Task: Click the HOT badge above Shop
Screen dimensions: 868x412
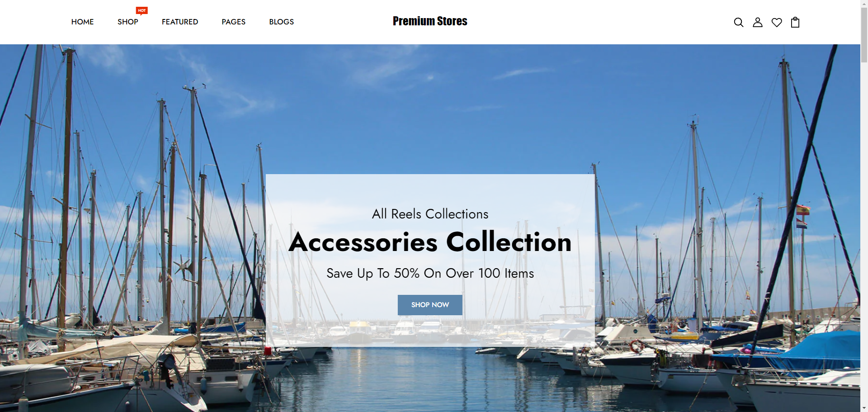Action: coord(142,11)
